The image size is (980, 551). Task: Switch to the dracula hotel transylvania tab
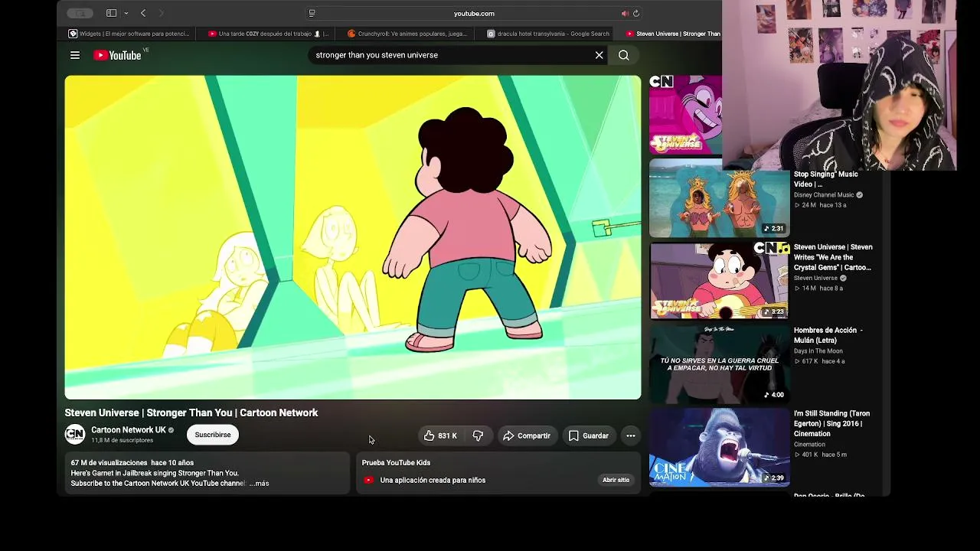pyautogui.click(x=547, y=34)
